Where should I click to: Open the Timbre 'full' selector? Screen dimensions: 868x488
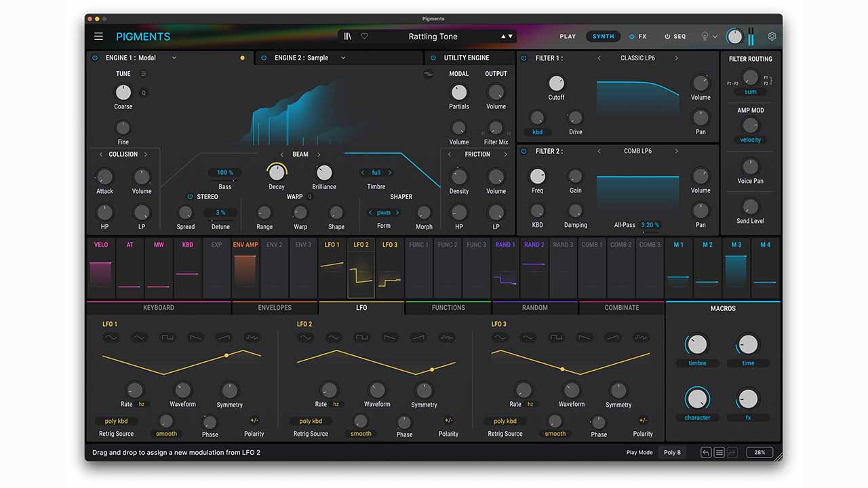(376, 173)
